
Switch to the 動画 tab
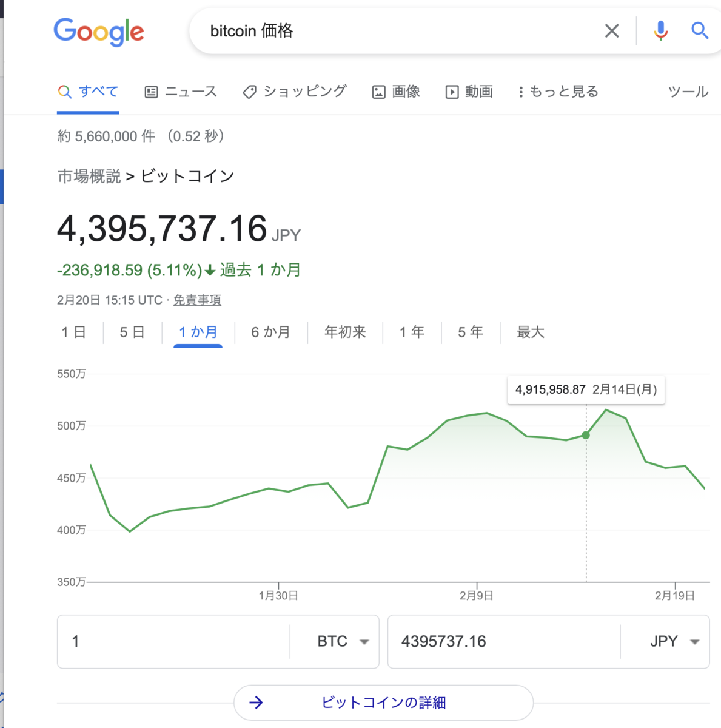[x=469, y=92]
